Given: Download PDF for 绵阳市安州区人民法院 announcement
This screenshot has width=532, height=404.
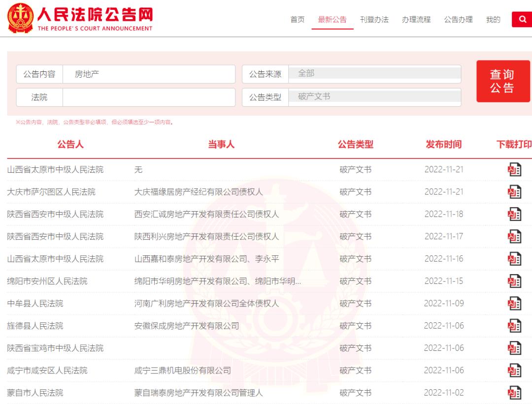Looking at the screenshot, I should tap(514, 281).
